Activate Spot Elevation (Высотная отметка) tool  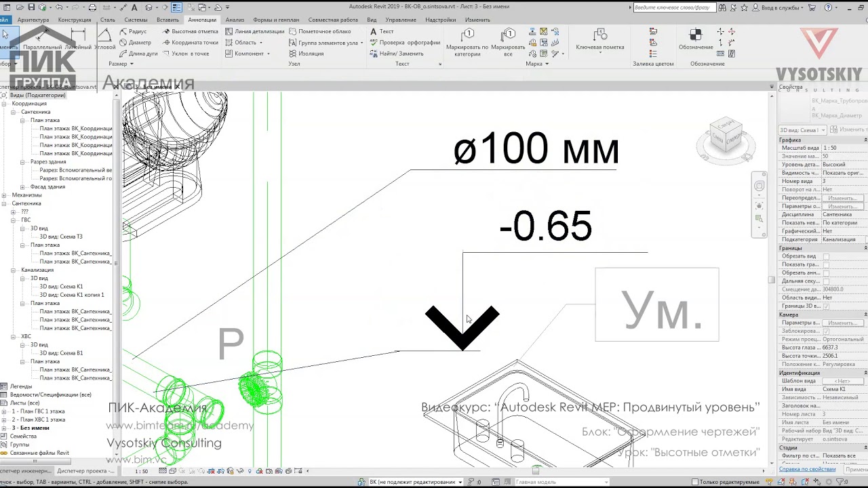[191, 32]
